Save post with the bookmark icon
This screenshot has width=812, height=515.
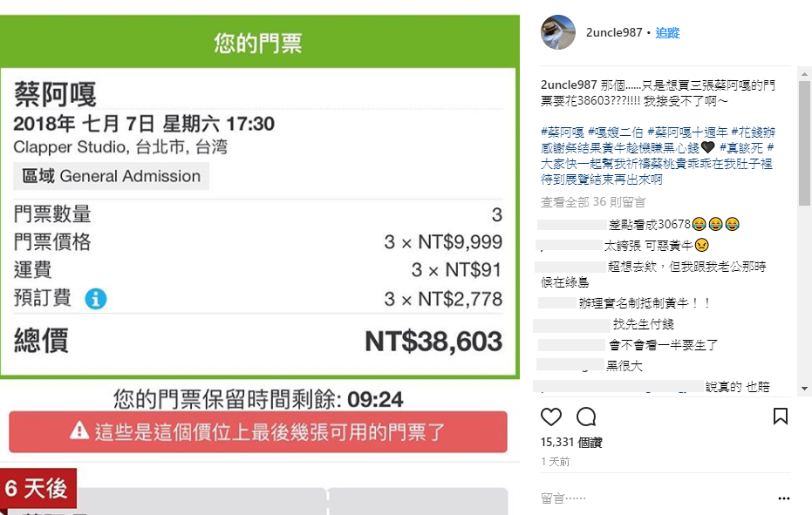(x=781, y=417)
